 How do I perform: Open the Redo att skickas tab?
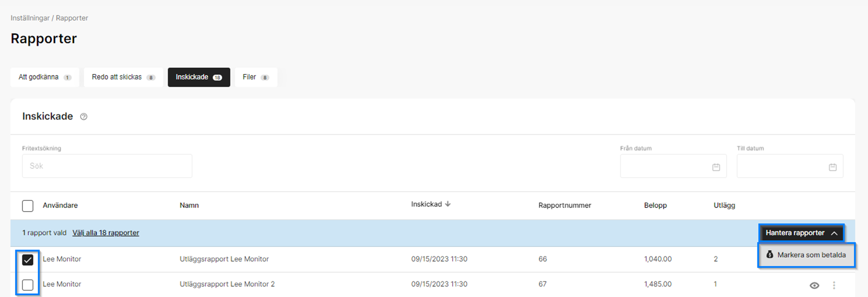[123, 77]
